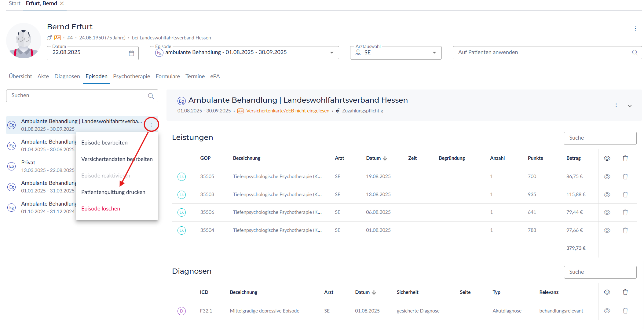
Task: Click the search magnifier in Suchen box
Action: tap(151, 96)
